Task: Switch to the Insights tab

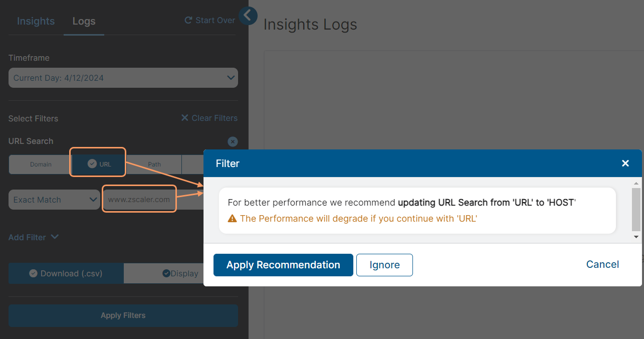Action: coord(36,21)
